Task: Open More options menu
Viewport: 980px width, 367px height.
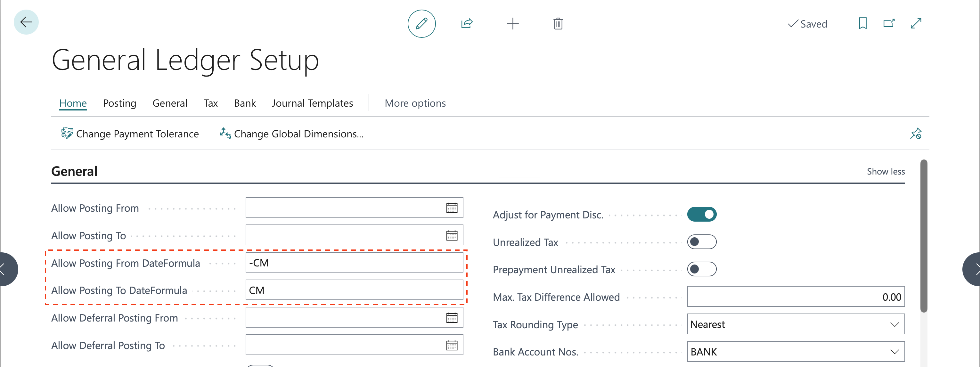Action: (415, 103)
